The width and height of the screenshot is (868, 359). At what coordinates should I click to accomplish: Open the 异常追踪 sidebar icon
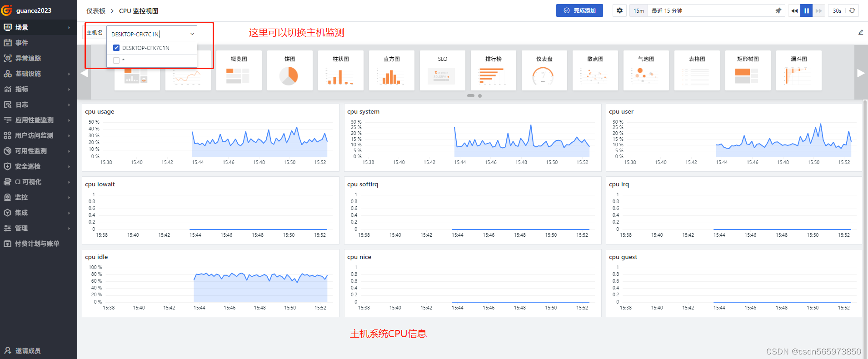point(8,58)
